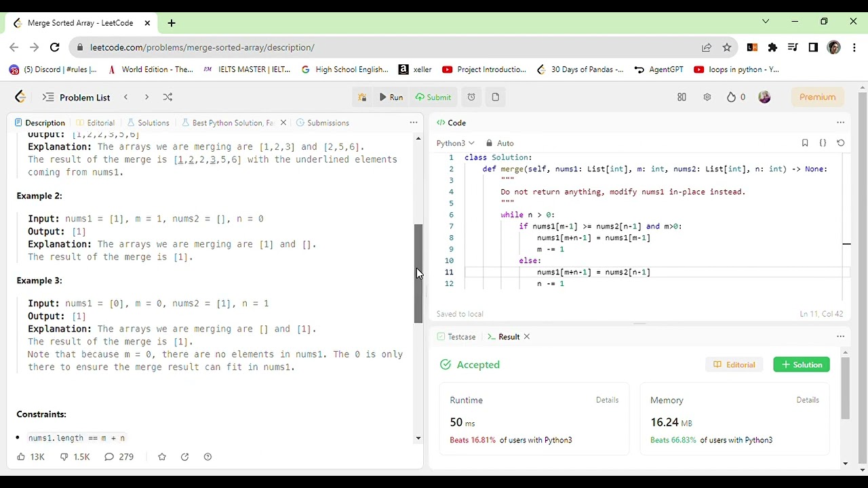
Task: Open Editorial button in result panel
Action: click(734, 365)
